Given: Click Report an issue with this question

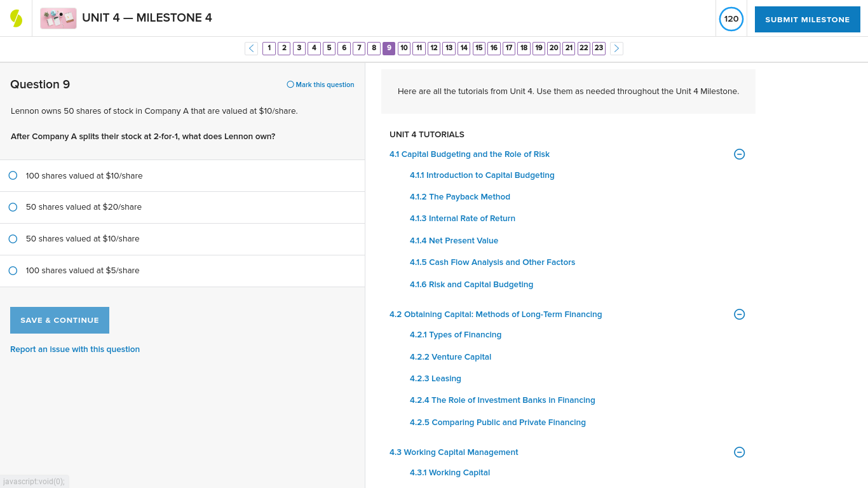Looking at the screenshot, I should coord(74,349).
